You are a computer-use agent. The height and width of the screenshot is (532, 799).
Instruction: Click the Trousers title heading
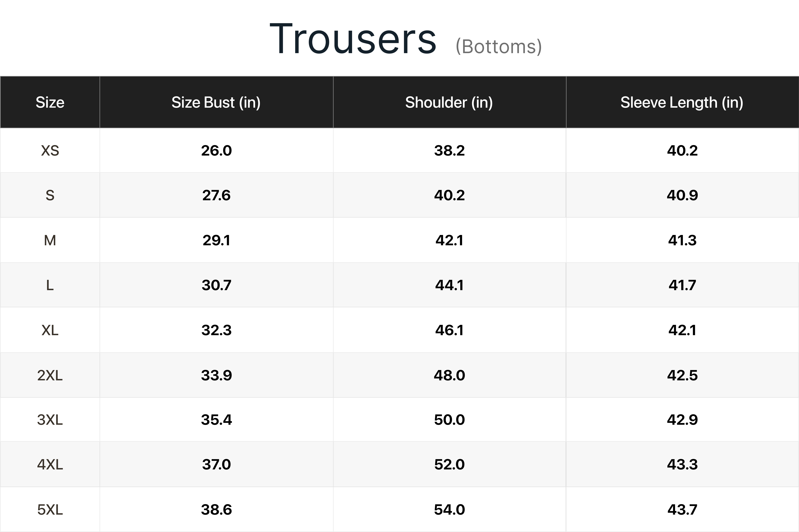[353, 39]
